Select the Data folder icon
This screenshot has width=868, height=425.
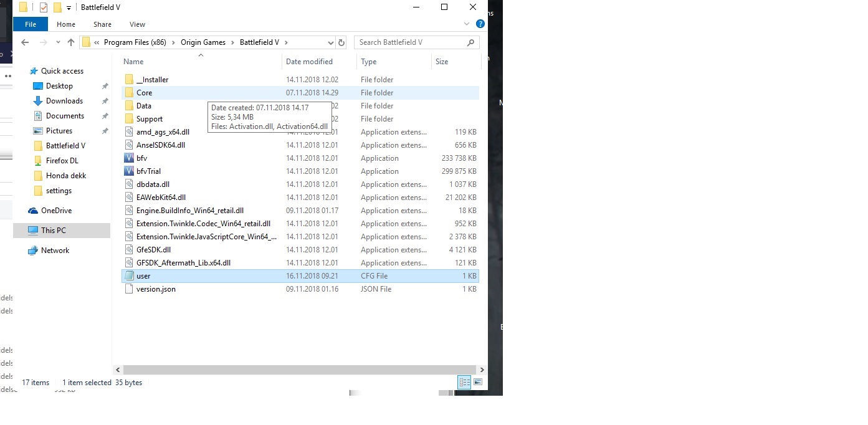point(129,106)
